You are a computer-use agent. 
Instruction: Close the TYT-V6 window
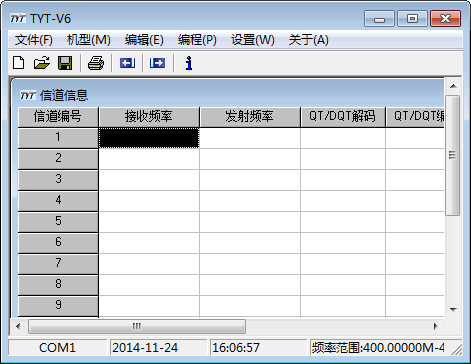(x=445, y=19)
